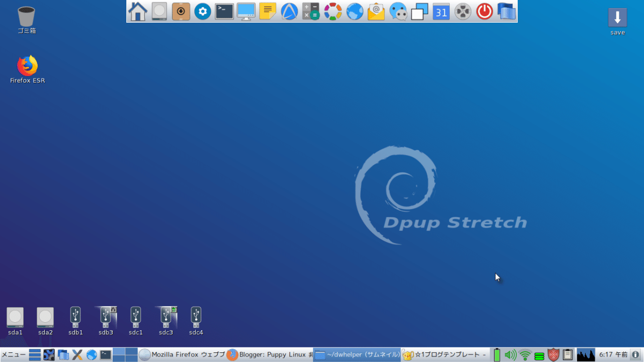The width and height of the screenshot is (644, 362).
Task: Click the clipboard tray icon
Action: point(568,355)
